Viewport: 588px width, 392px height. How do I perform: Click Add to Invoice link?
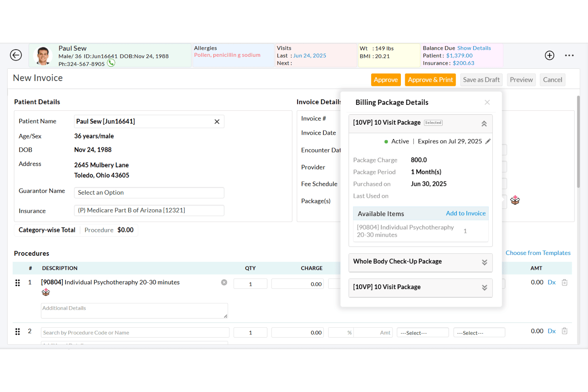(x=466, y=213)
